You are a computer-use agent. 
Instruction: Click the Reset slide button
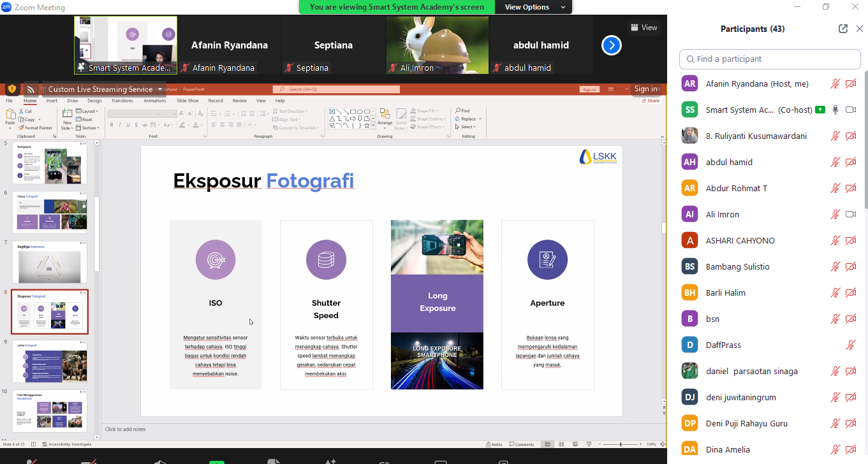click(85, 119)
